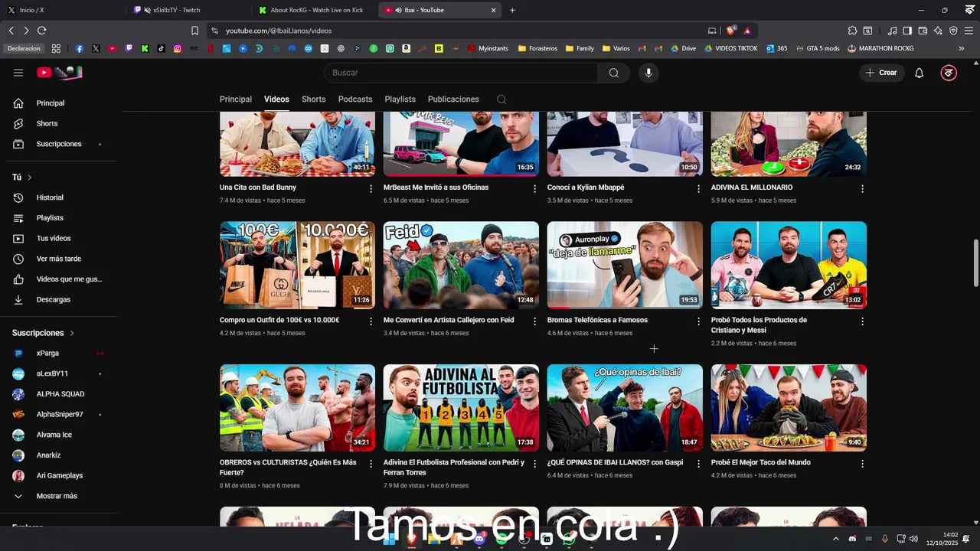This screenshot has width=980, height=551.
Task: Open options for Bromas Telefónicas a Famosos
Action: pos(698,321)
